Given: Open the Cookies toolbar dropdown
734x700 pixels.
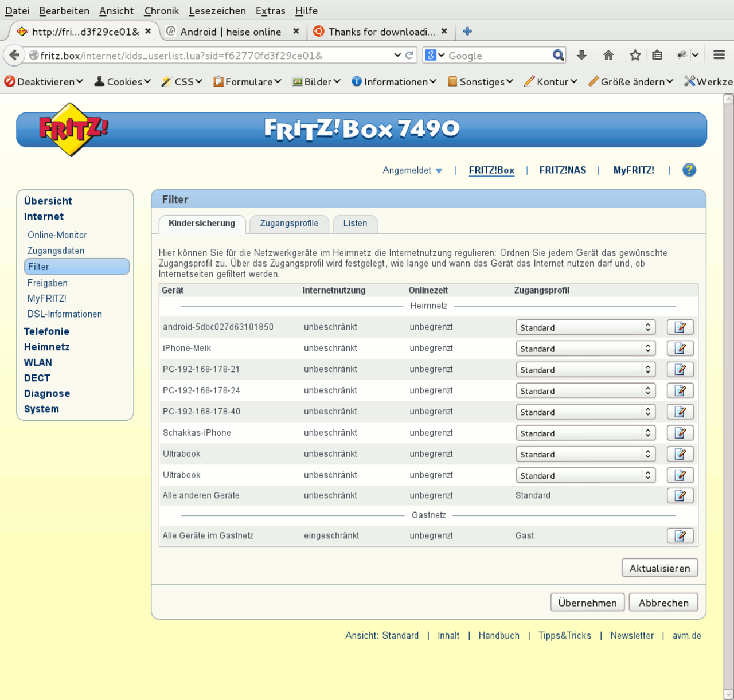Looking at the screenshot, I should pos(123,82).
